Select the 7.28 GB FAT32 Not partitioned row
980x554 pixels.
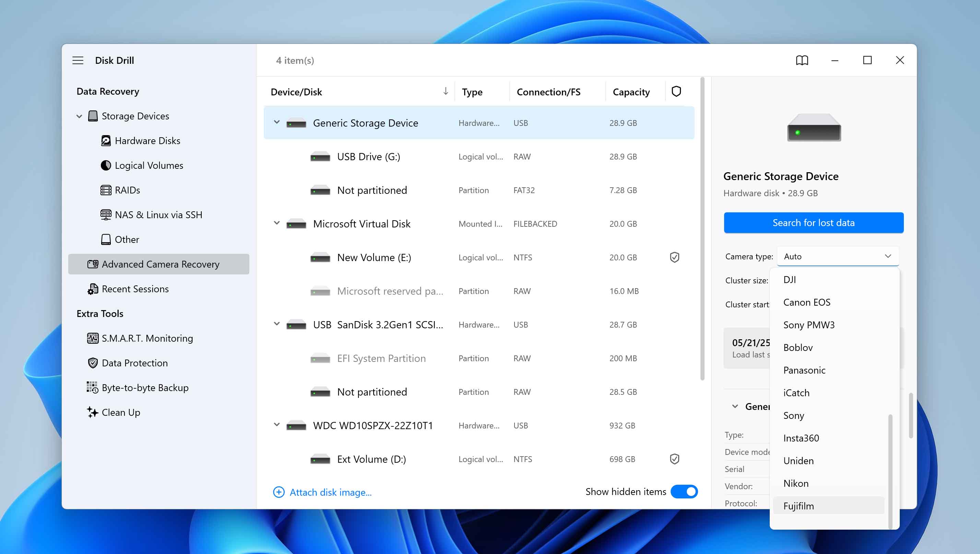[479, 190]
